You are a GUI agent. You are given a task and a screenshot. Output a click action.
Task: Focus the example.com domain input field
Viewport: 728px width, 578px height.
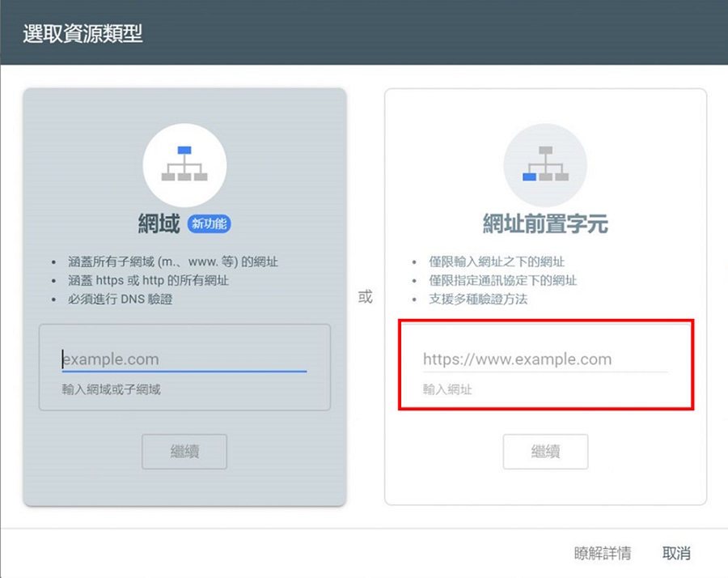tap(184, 359)
